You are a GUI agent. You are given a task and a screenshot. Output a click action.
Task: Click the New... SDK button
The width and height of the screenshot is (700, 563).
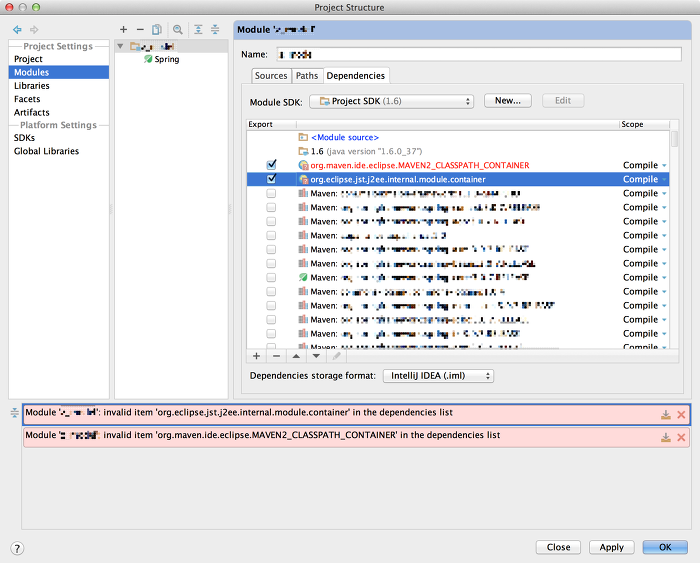point(508,101)
